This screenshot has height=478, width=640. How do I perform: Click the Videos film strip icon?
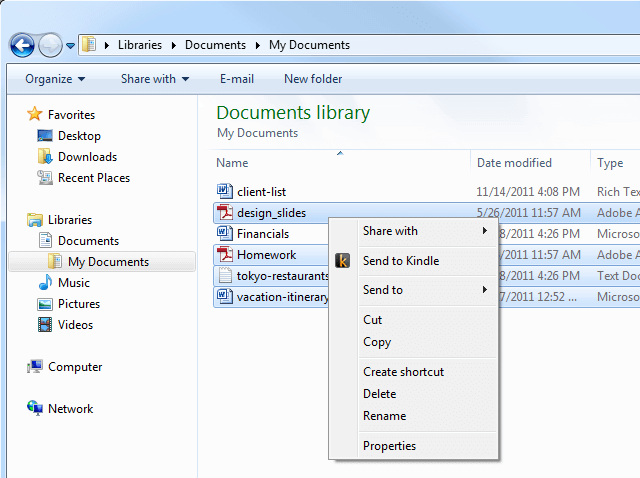tap(45, 325)
